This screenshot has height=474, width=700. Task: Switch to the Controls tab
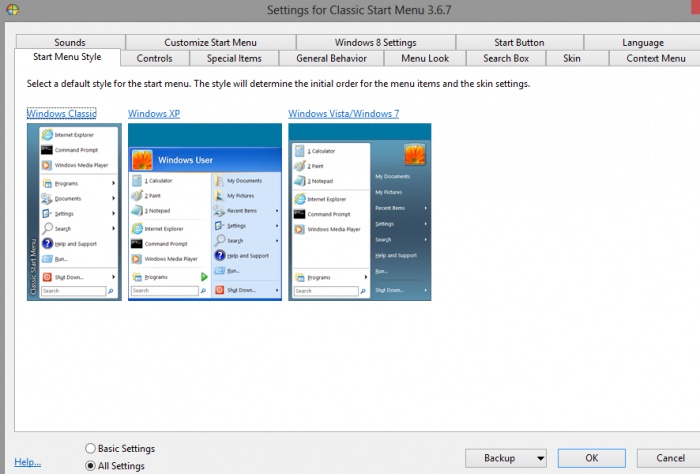[x=154, y=58]
